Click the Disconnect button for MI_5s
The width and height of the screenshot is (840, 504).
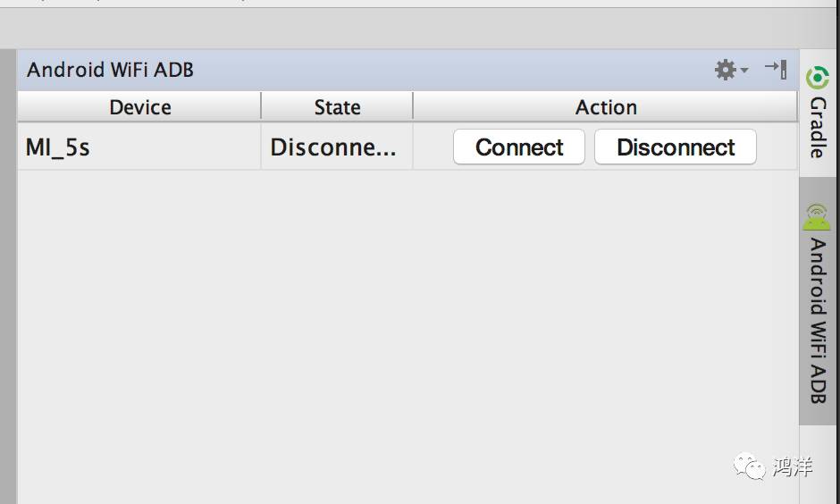coord(676,147)
